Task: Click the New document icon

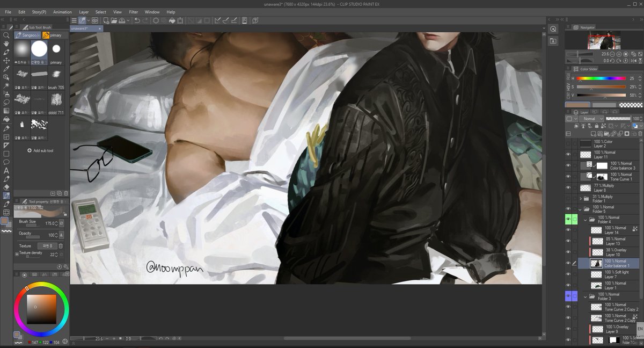Action: point(106,20)
